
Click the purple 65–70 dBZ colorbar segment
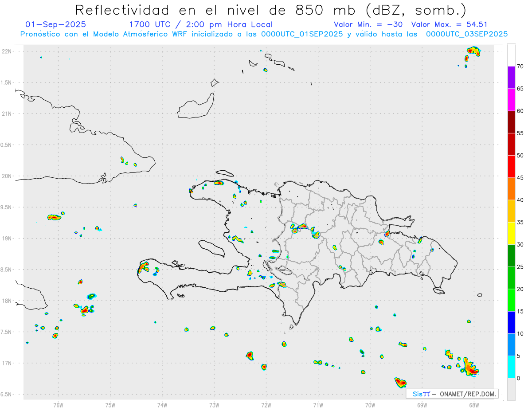[511, 78]
